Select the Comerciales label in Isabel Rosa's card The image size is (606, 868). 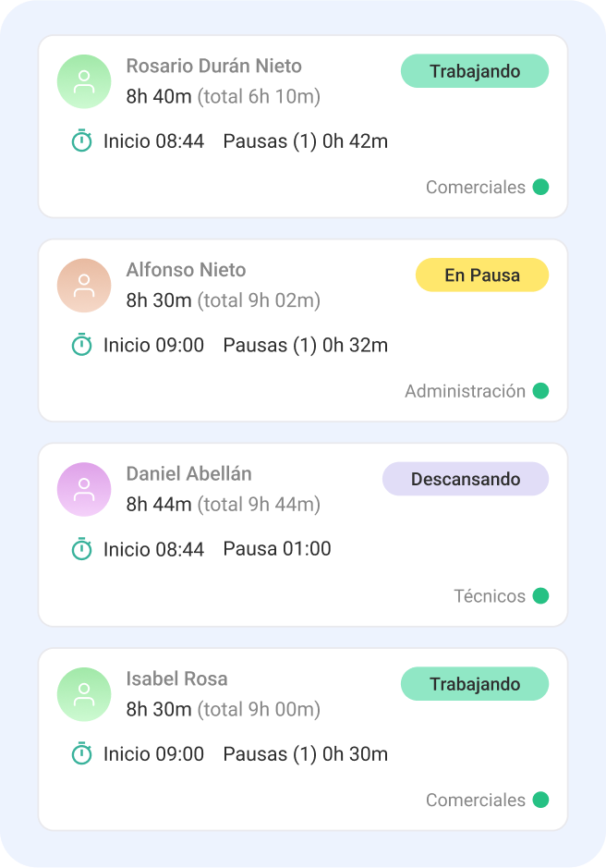tap(475, 801)
